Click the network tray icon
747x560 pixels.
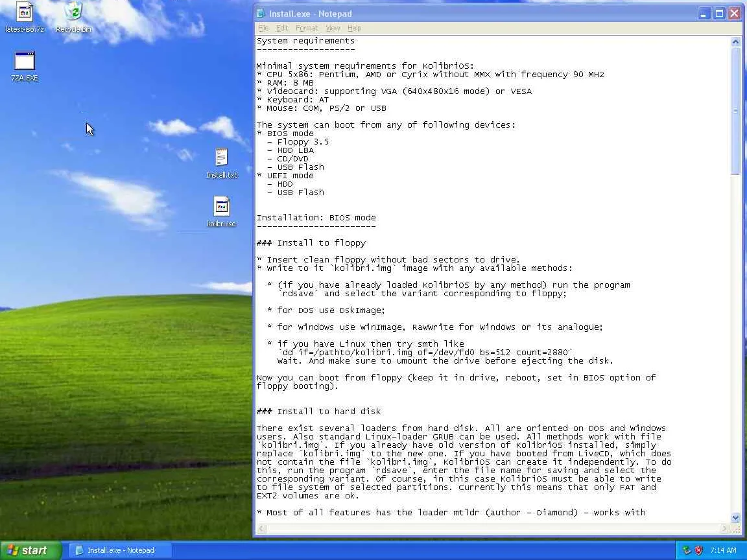(x=687, y=550)
